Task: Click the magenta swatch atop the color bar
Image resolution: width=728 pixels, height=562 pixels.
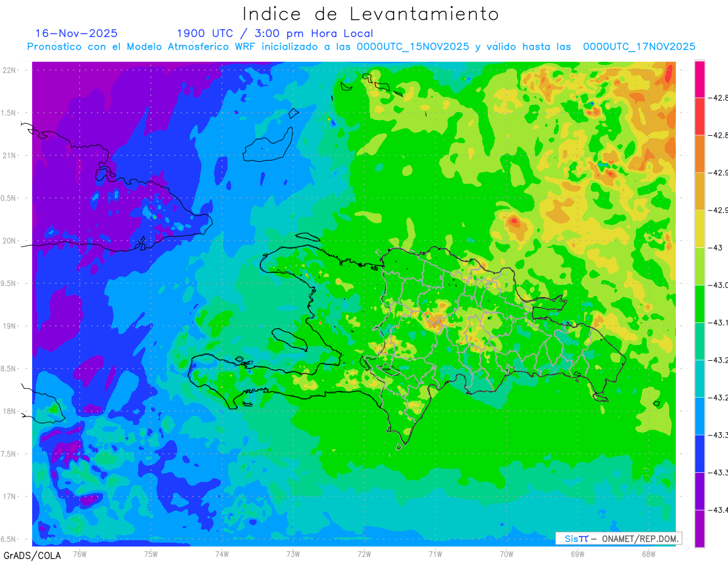Action: [x=699, y=79]
